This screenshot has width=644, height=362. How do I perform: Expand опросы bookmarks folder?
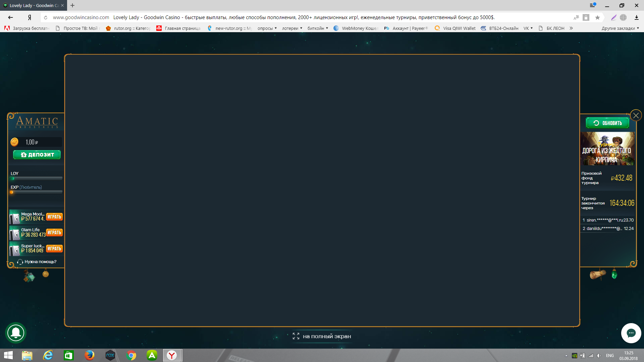pos(267,28)
